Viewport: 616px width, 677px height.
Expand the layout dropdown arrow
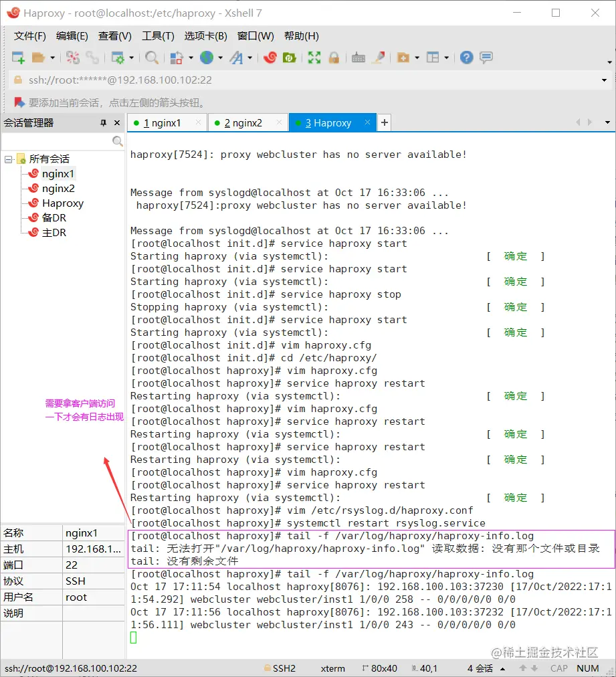pos(447,58)
